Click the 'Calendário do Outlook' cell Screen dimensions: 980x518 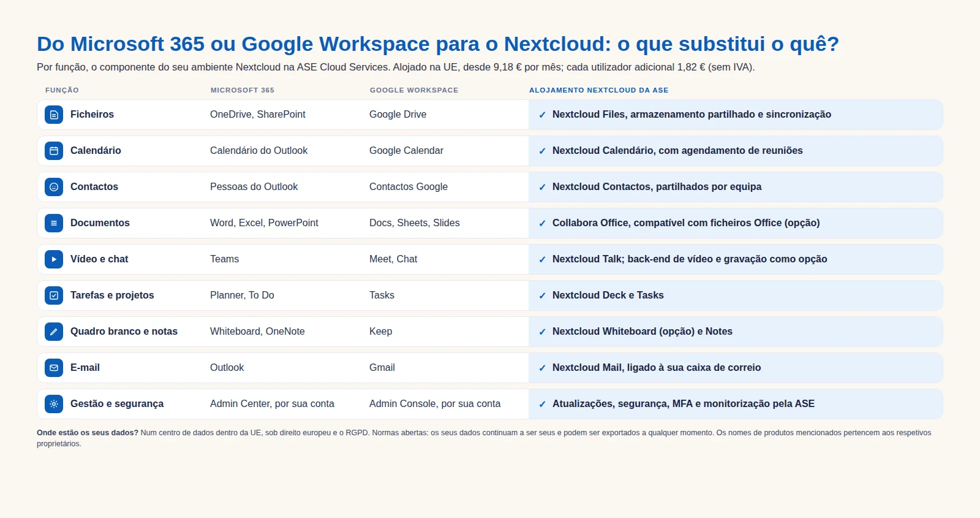click(x=259, y=151)
